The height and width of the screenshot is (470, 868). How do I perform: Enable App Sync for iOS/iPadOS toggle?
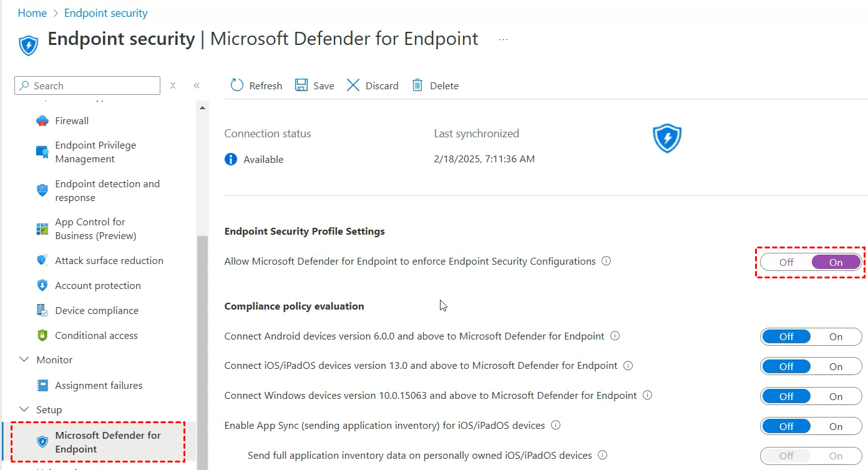[836, 426]
